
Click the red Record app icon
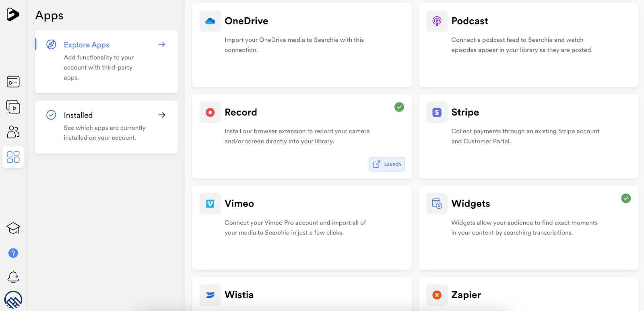click(210, 112)
